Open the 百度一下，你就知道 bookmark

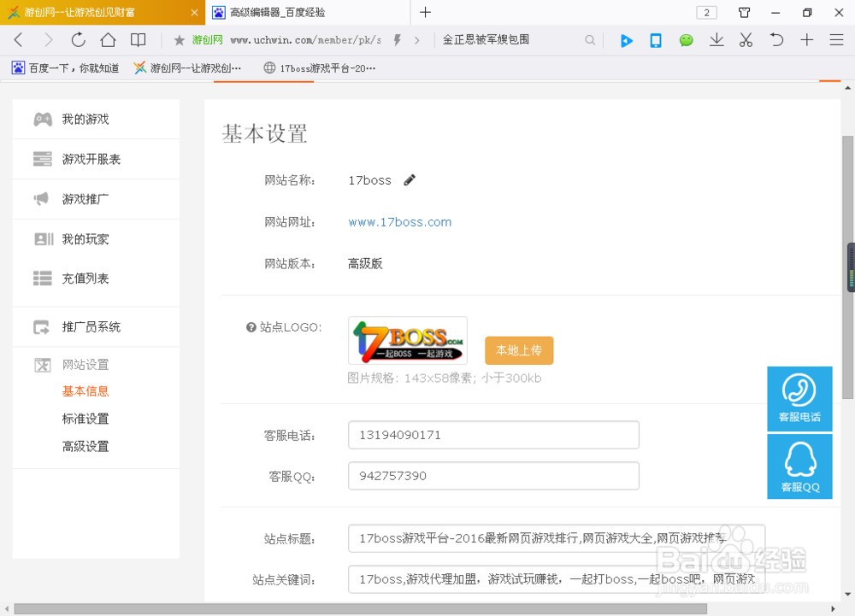tap(66, 68)
